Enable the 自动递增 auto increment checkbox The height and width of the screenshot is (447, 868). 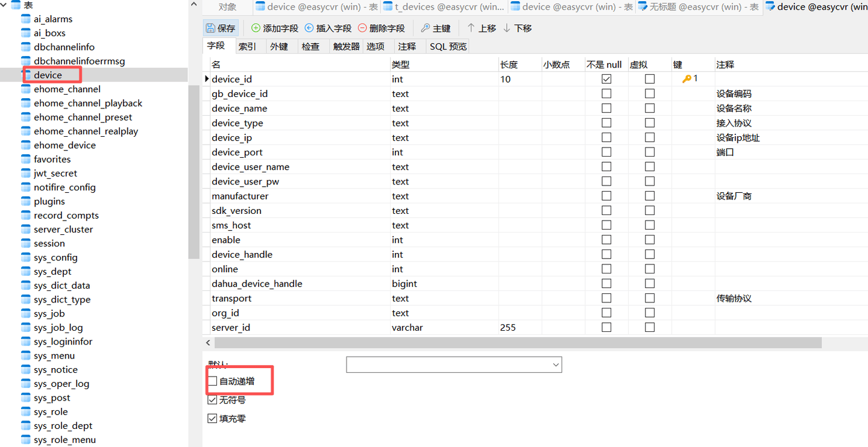pos(212,381)
